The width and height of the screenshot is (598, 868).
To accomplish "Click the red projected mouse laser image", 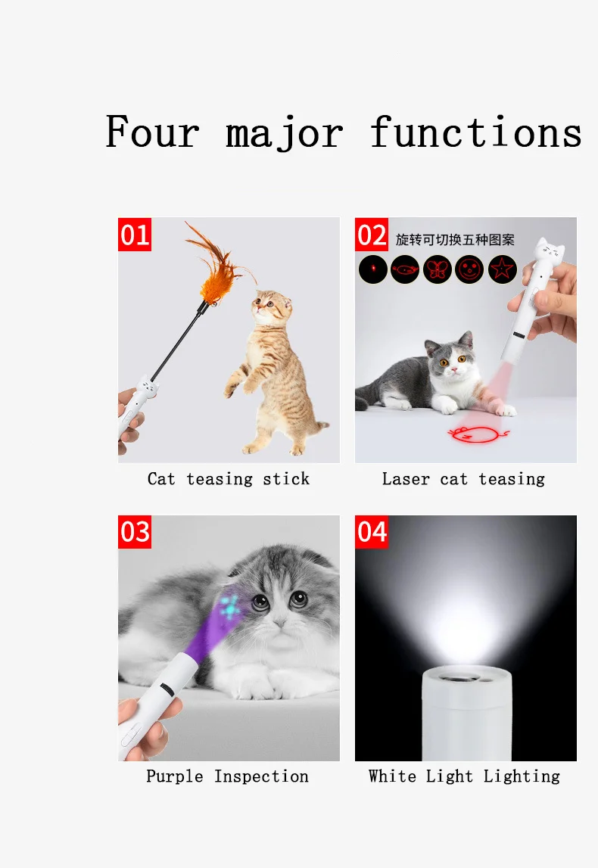I will 478,434.
